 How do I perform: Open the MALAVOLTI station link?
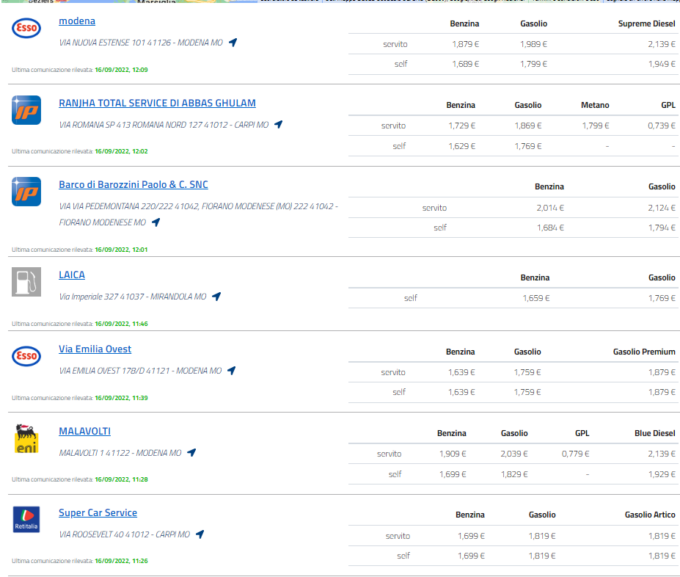click(85, 431)
